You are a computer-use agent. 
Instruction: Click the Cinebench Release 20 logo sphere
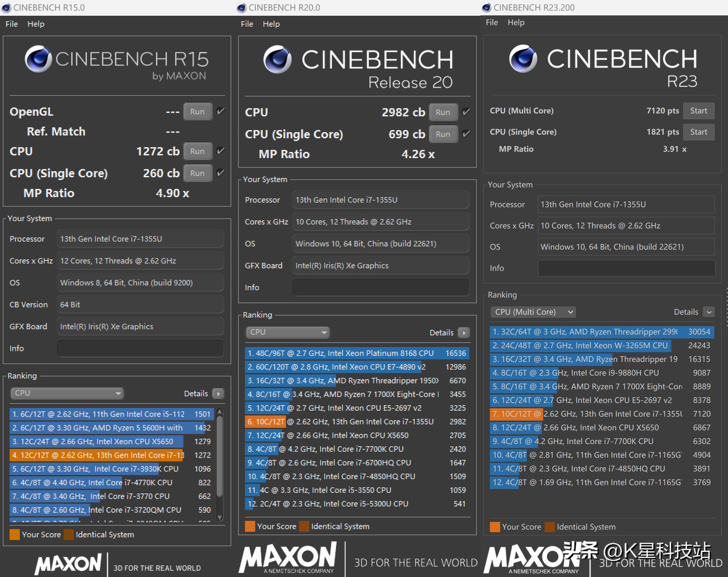(277, 60)
